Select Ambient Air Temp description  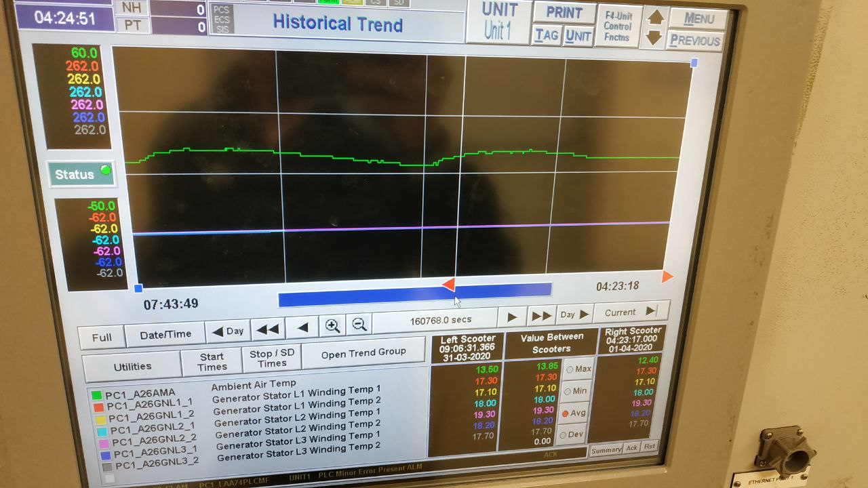click(x=254, y=385)
